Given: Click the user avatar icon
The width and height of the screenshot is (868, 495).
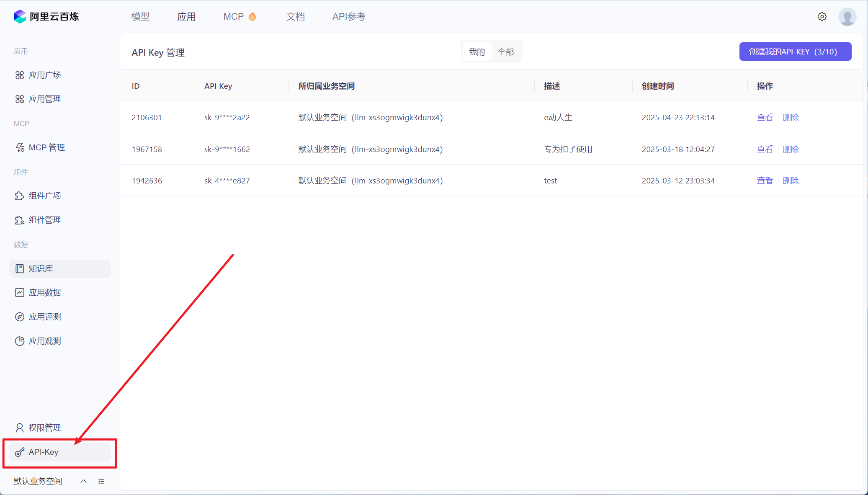Looking at the screenshot, I should (x=847, y=17).
